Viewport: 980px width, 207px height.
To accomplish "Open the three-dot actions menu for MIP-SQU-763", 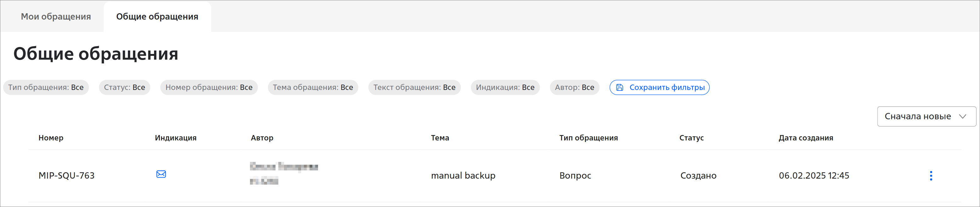I will coord(931,175).
